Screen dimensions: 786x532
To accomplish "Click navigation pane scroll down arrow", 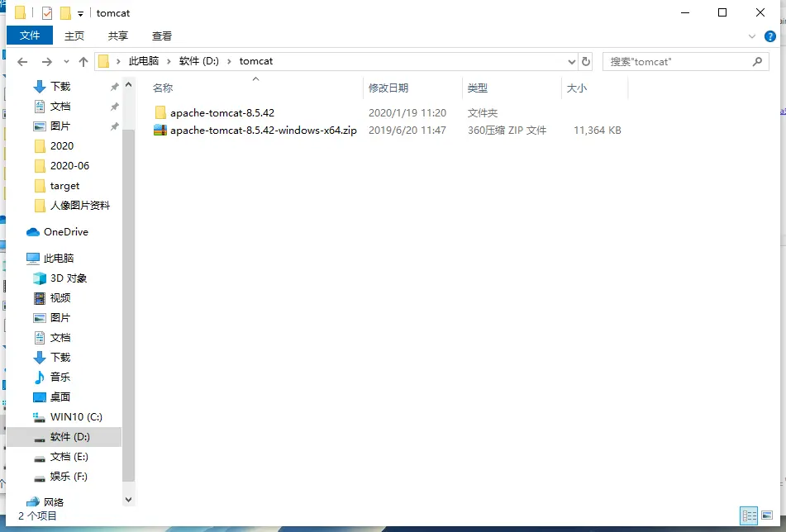I will pyautogui.click(x=128, y=500).
